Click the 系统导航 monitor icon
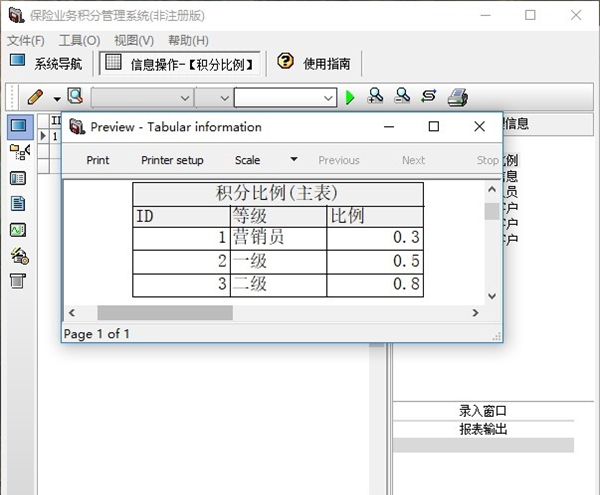Viewport: 600px width, 495px height. tap(18, 60)
